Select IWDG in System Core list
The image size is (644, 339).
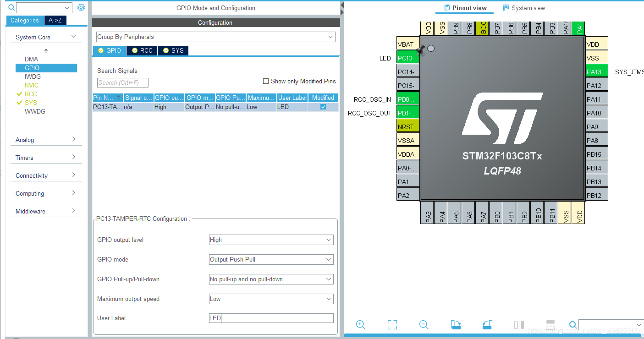33,77
